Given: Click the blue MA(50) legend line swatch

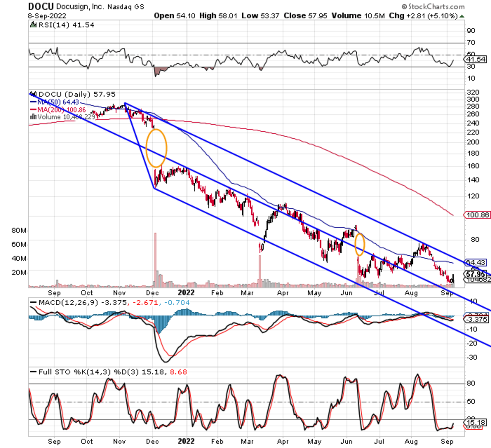Looking at the screenshot, I should tap(33, 102).
